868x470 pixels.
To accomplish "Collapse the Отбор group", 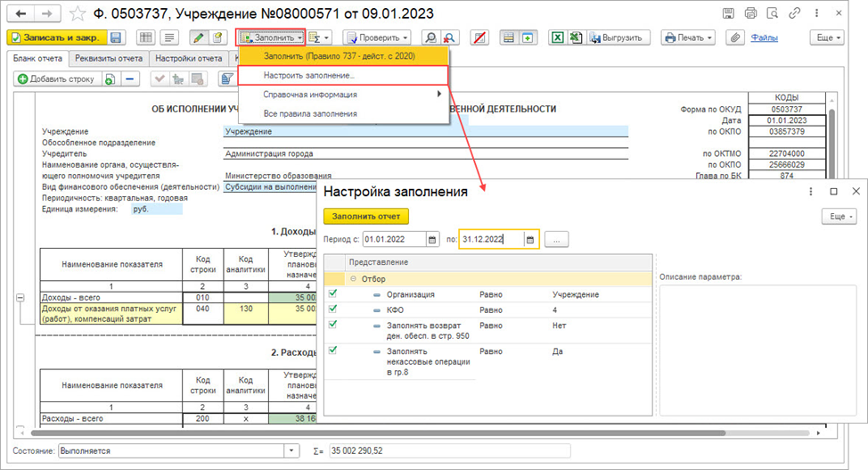I will [x=353, y=279].
